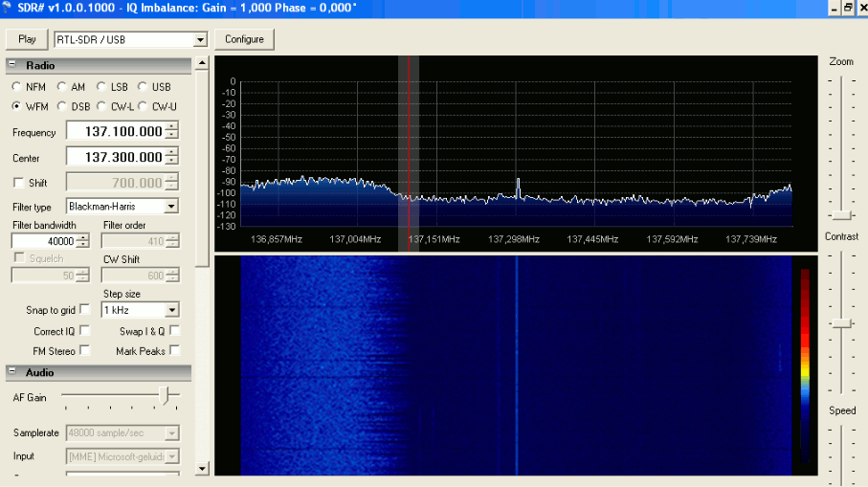
Task: Toggle the Correct IQ checkbox
Action: click(x=85, y=331)
